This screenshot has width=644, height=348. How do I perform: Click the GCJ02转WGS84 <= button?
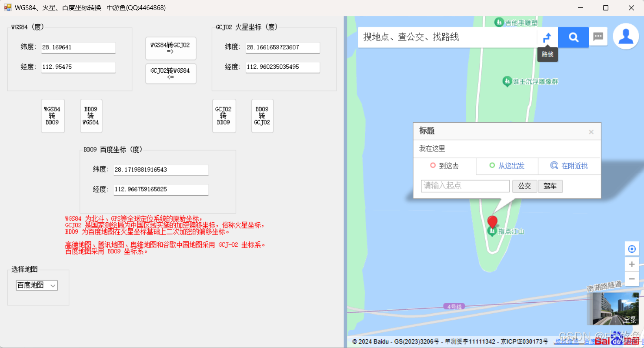pos(170,74)
